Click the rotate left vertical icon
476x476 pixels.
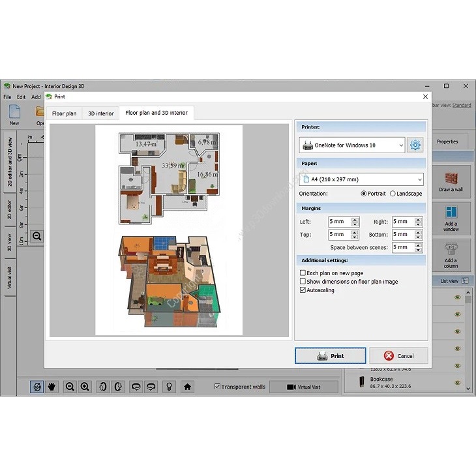(x=102, y=387)
